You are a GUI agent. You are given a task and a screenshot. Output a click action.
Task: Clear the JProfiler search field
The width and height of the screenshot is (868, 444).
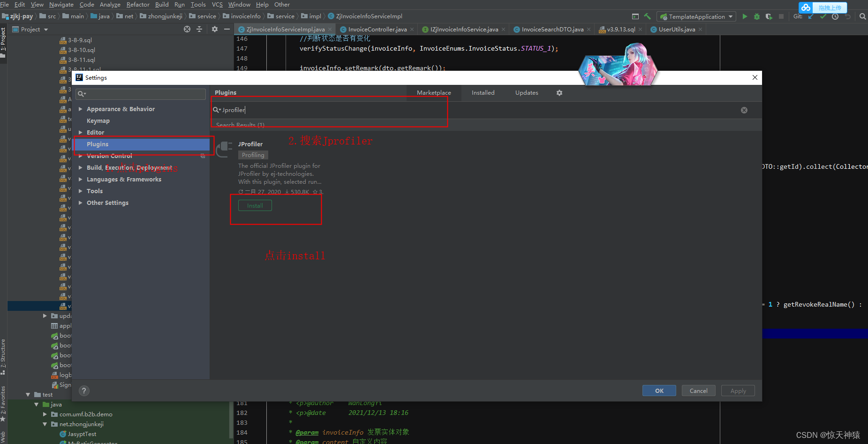coord(744,110)
